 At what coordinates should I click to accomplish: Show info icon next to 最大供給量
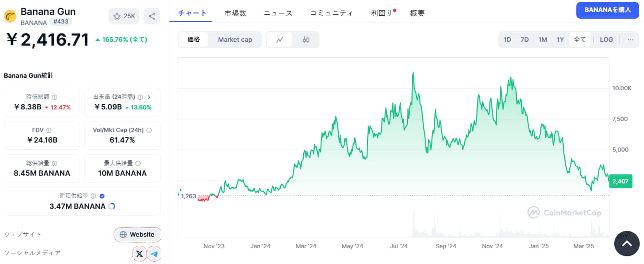138,163
